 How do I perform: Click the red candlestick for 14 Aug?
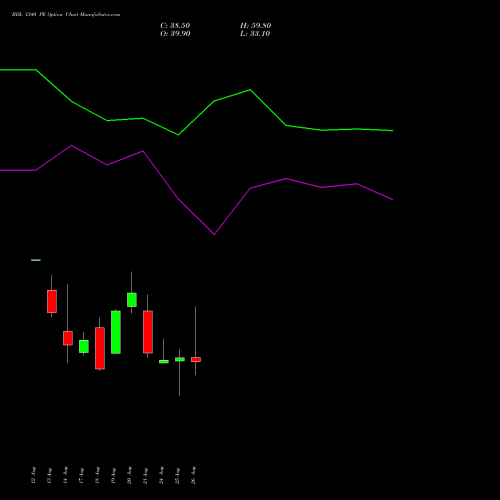[68, 338]
